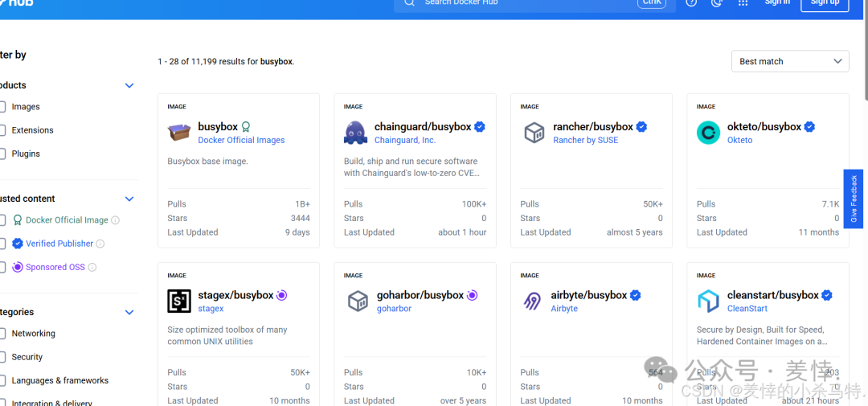Open the Airbyte publisher link
This screenshot has width=868, height=406.
[564, 309]
